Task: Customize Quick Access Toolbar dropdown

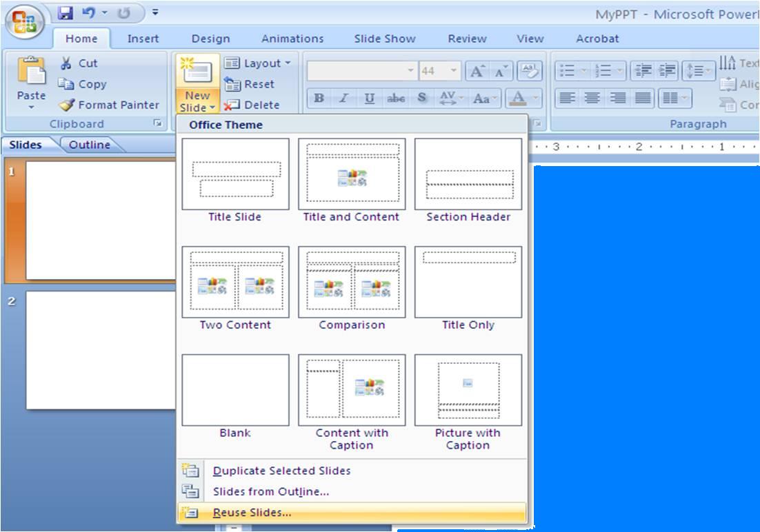Action: (x=155, y=12)
